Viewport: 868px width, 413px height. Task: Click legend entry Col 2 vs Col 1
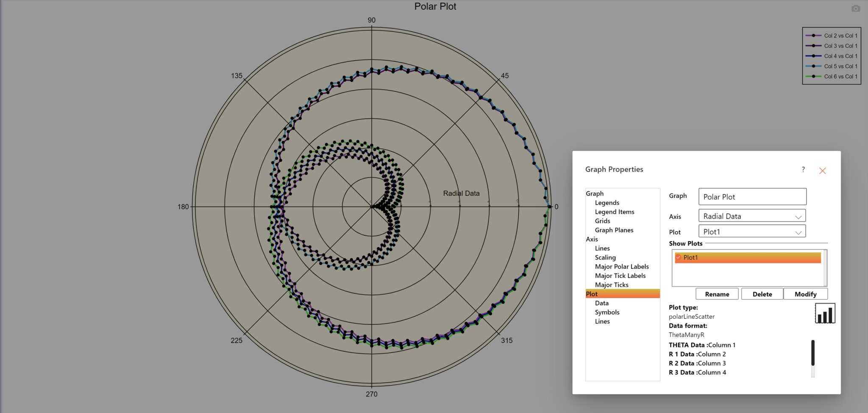(832, 36)
